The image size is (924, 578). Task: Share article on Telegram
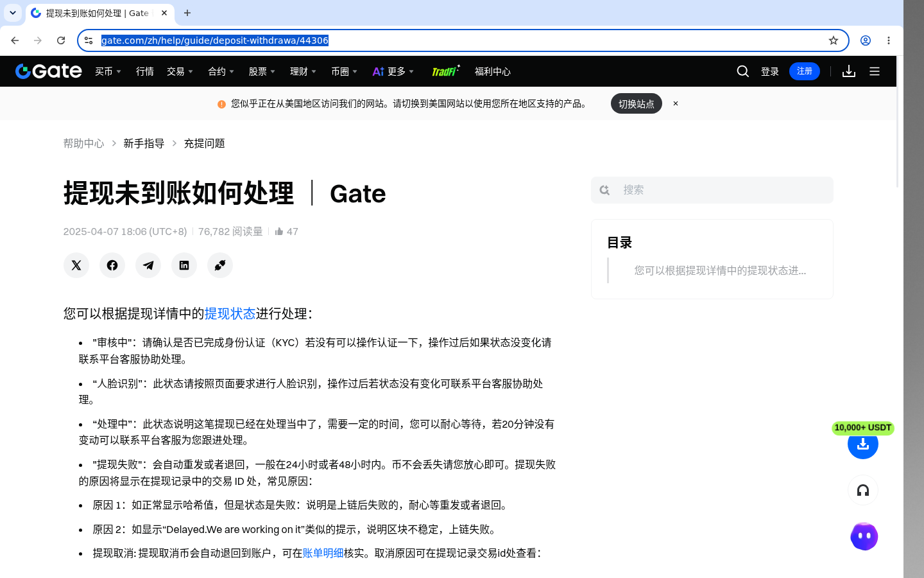[148, 265]
